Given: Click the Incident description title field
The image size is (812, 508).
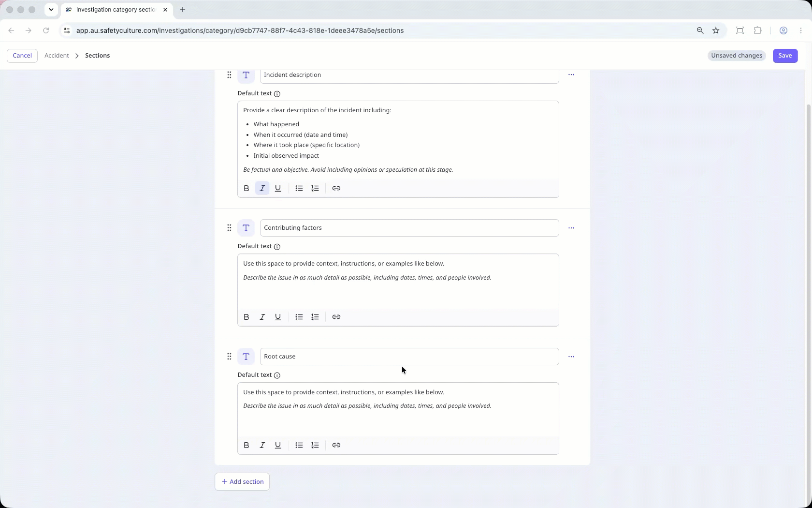Looking at the screenshot, I should coord(409,75).
